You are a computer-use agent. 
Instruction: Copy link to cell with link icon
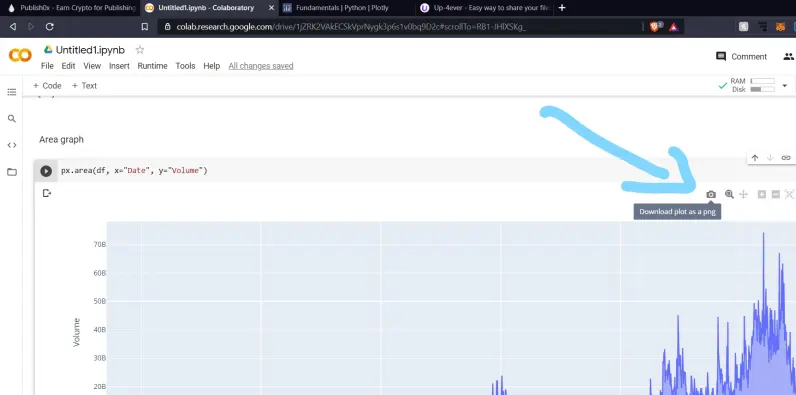pos(786,158)
